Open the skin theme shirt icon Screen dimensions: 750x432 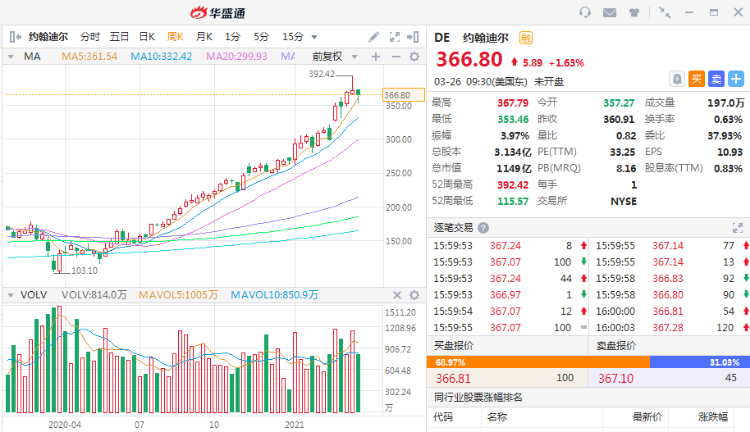coord(634,12)
